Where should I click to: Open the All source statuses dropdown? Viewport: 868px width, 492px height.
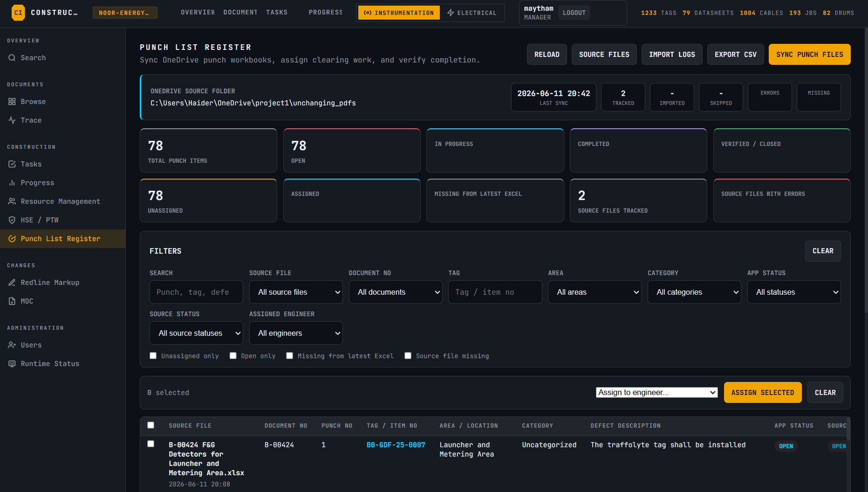[196, 333]
